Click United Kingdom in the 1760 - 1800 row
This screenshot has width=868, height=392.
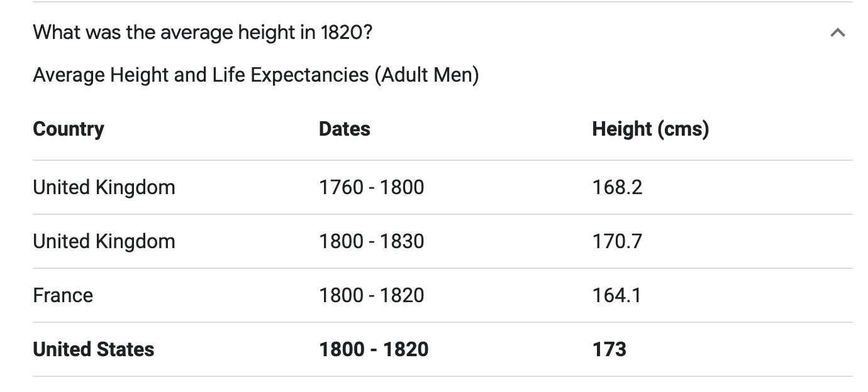[x=104, y=187]
